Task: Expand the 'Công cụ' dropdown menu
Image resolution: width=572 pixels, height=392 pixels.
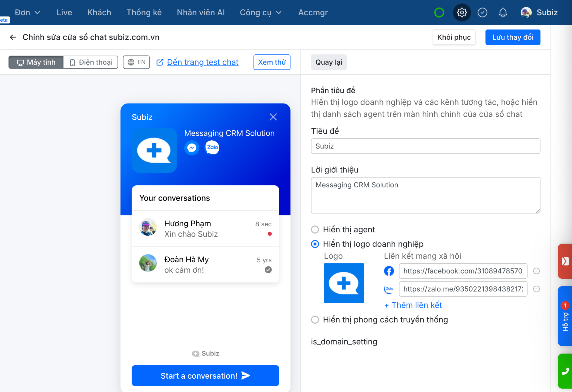Action: point(260,13)
